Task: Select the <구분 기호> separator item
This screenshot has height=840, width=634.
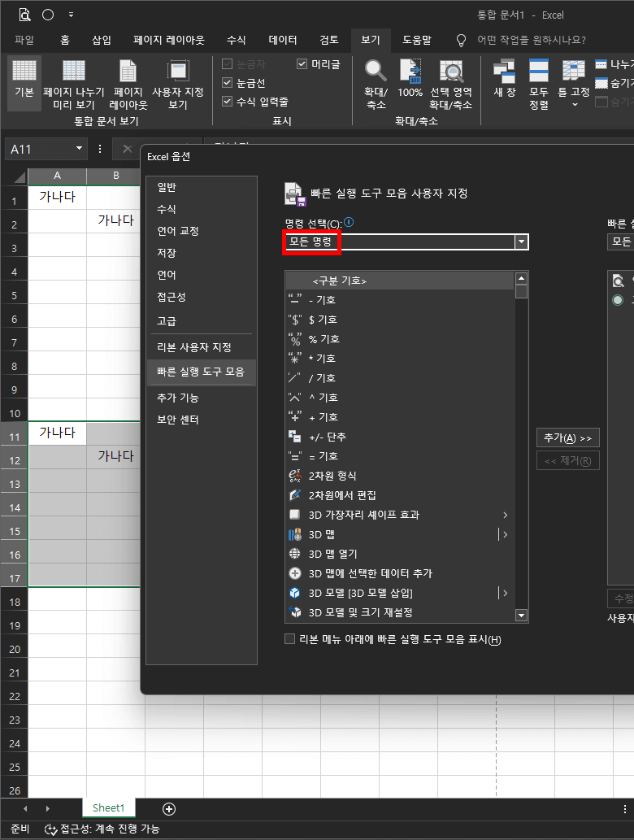Action: (x=400, y=281)
